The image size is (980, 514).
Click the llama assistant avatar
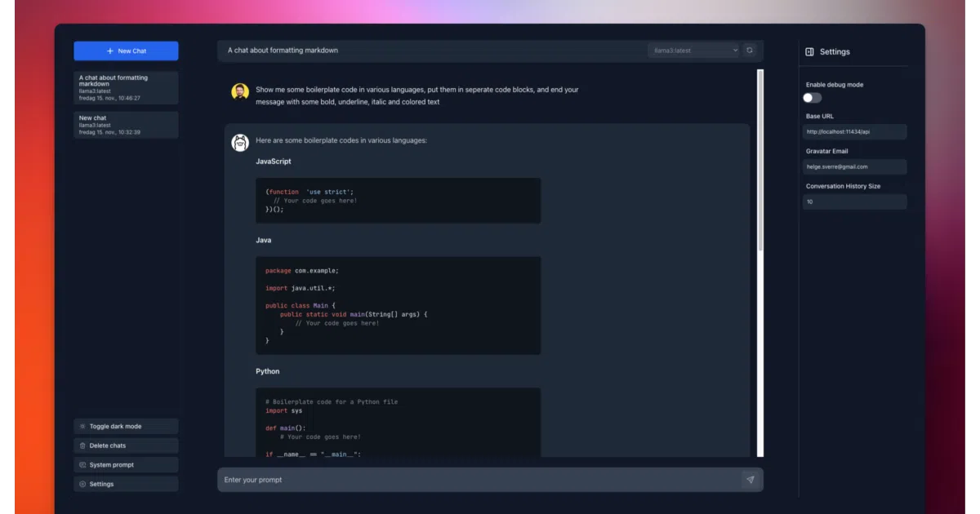[240, 143]
